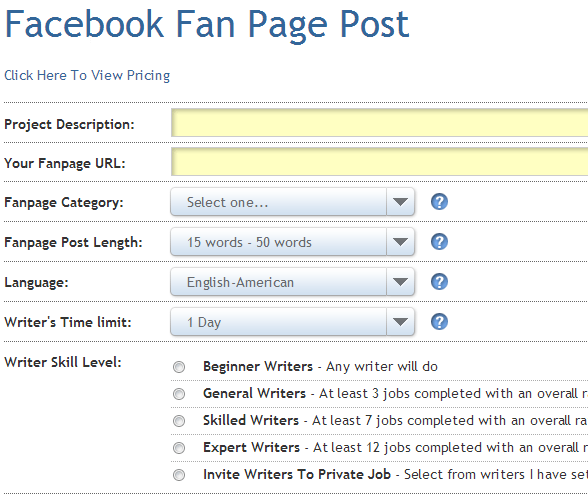The width and height of the screenshot is (588, 499).
Task: Focus the Project Description input field
Action: click(380, 123)
